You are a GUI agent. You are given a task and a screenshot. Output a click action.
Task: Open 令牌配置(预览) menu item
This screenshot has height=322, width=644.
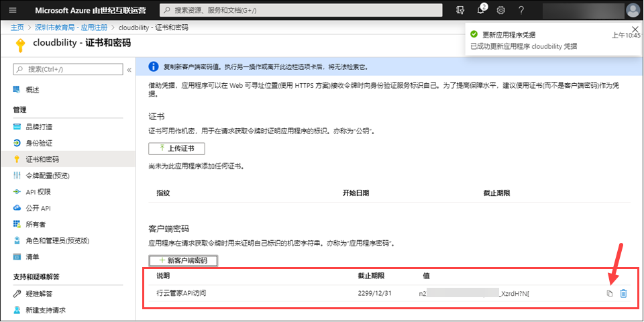pos(47,176)
